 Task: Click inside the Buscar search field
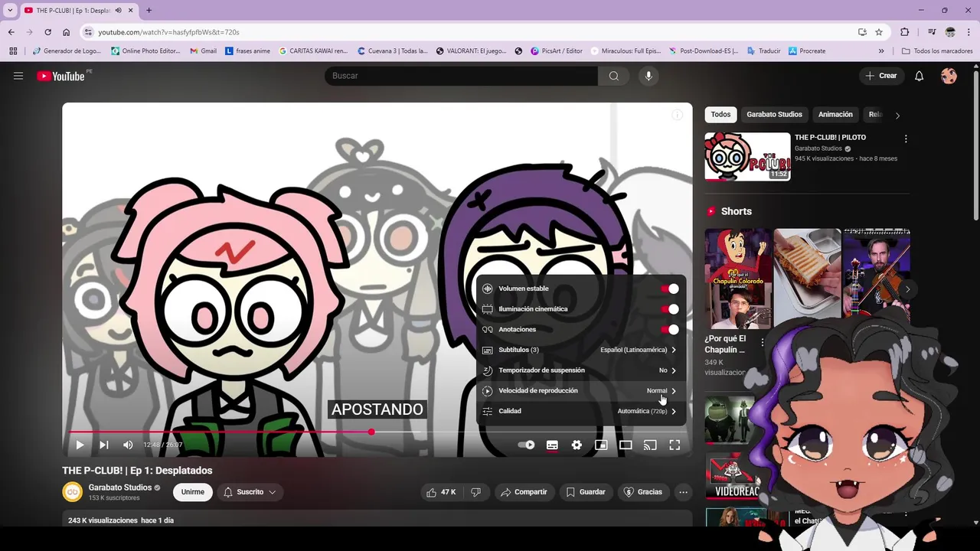[x=461, y=76]
